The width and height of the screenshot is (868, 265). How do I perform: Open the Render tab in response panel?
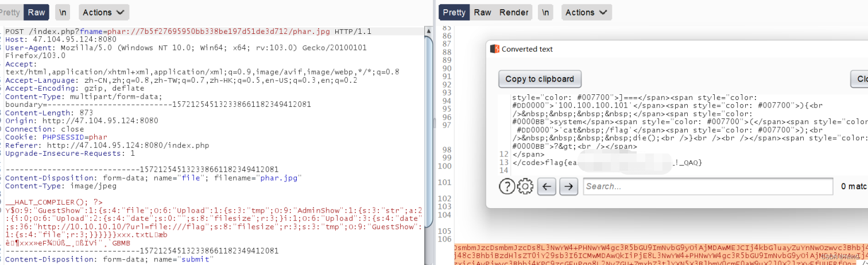(514, 12)
